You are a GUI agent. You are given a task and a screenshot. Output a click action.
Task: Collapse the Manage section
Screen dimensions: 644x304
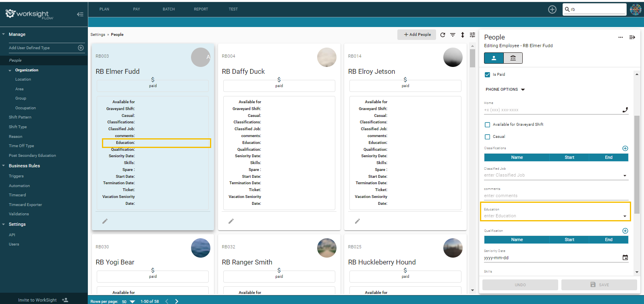coord(4,34)
